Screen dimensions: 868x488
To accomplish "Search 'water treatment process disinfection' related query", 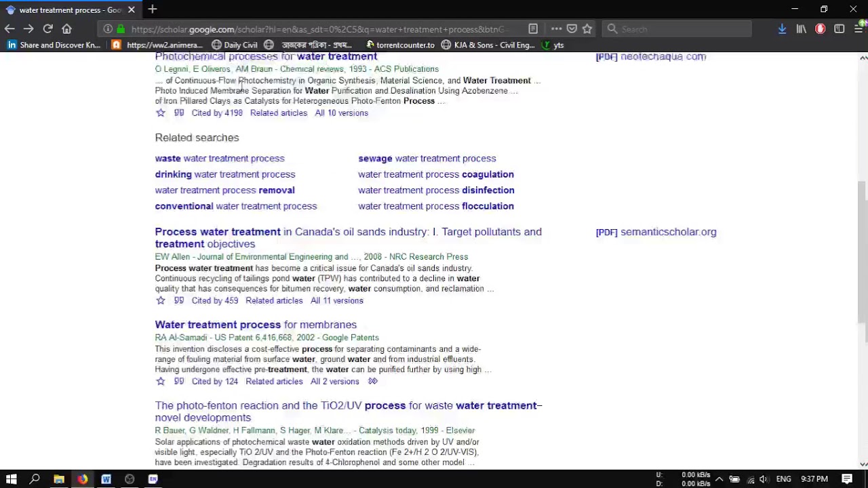I will pyautogui.click(x=436, y=190).
